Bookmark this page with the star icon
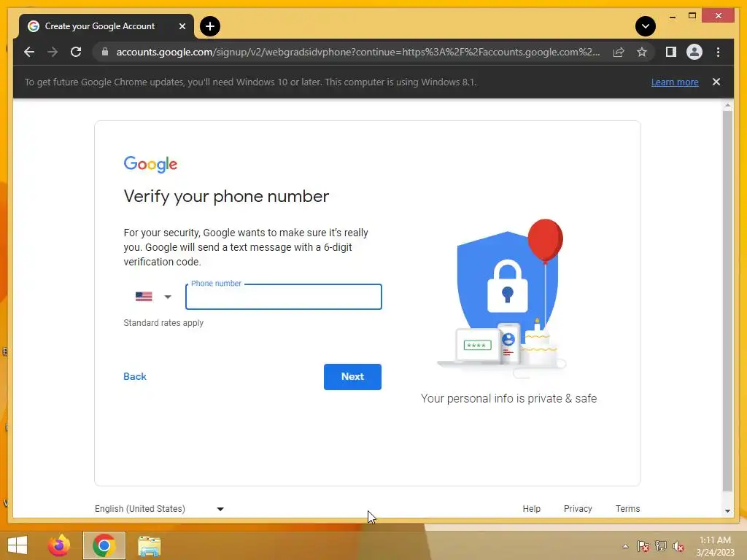 click(x=642, y=52)
